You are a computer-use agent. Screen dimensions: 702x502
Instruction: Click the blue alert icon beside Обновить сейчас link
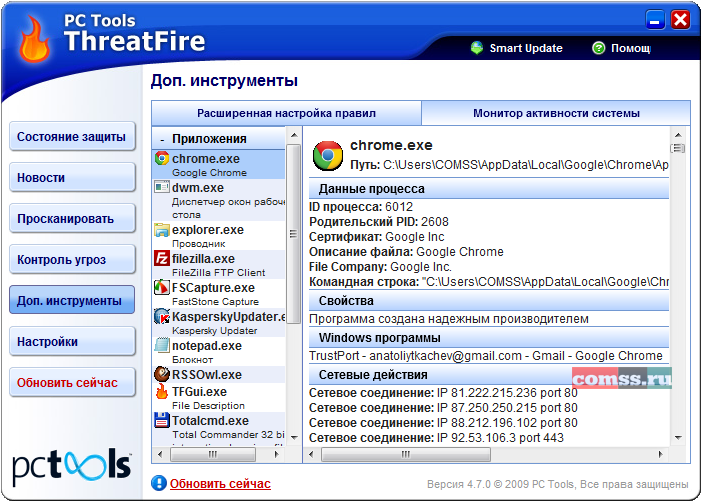[x=159, y=483]
